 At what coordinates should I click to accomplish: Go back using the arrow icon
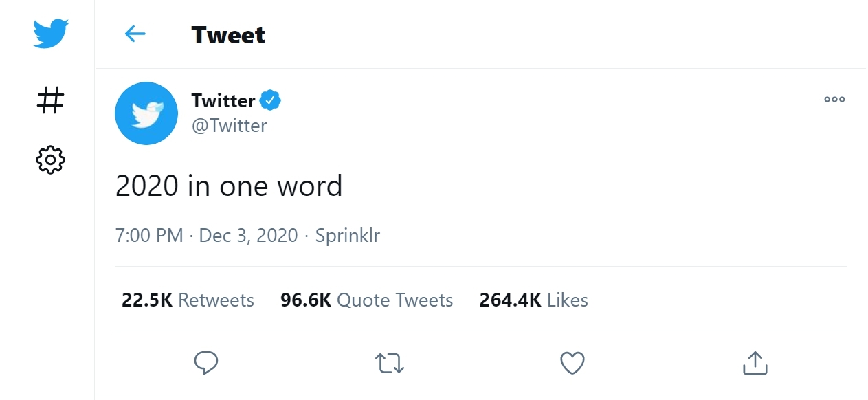coord(135,34)
